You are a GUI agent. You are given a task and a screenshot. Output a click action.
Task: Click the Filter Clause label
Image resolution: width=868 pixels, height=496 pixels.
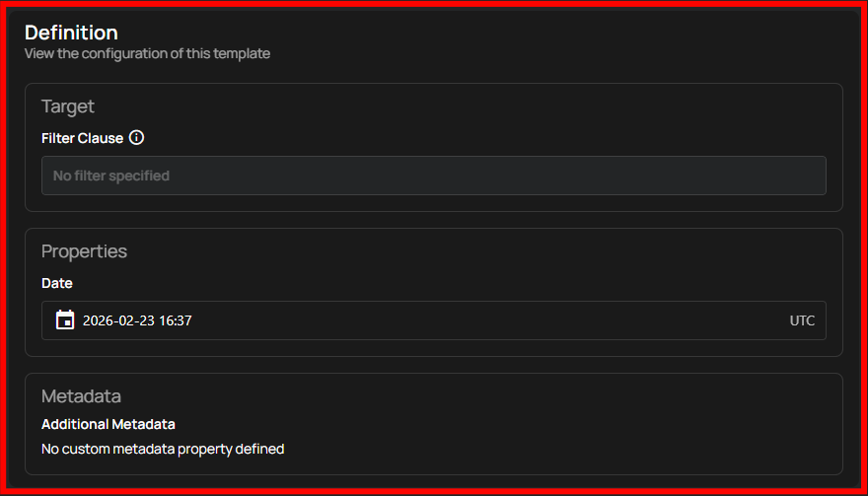82,138
